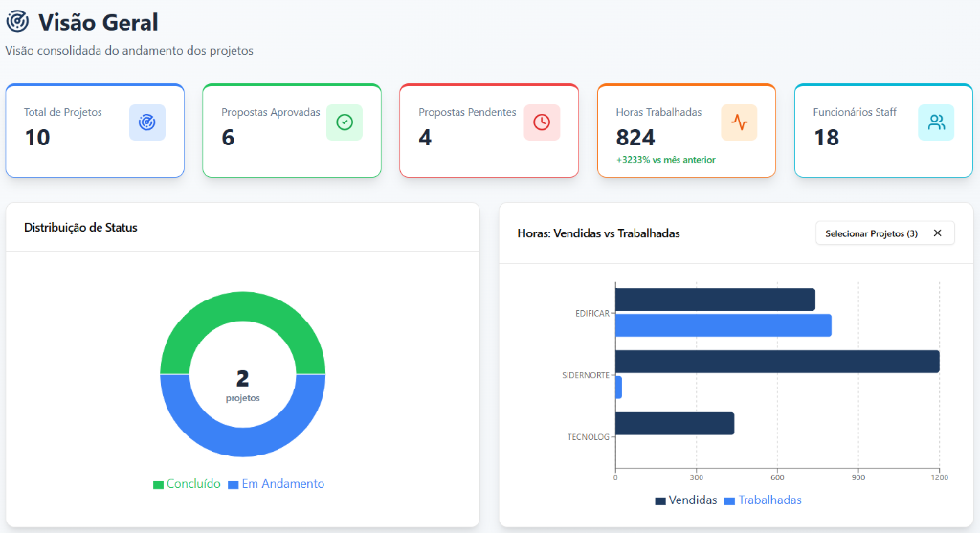The height and width of the screenshot is (533, 980).
Task: Click the TECNOLOG Vendidas bar
Action: tap(675, 424)
